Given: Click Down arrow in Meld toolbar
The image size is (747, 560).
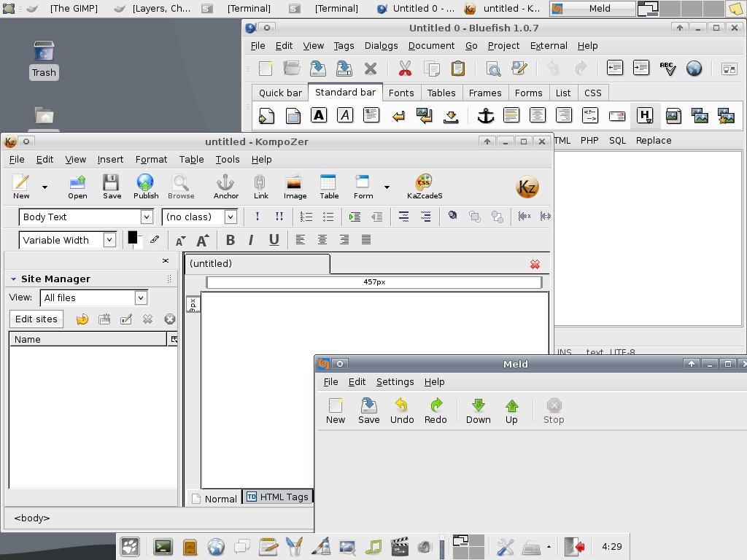Looking at the screenshot, I should 479,411.
